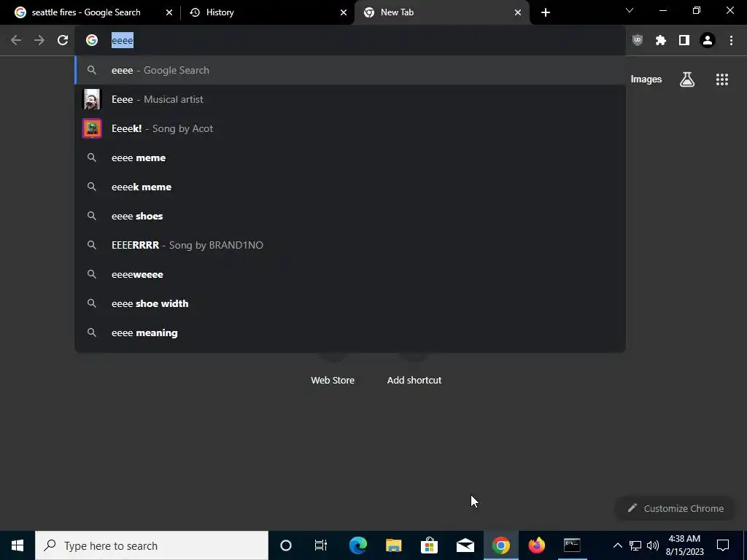
Task: Launch Firefox from the taskbar
Action: tap(536, 545)
